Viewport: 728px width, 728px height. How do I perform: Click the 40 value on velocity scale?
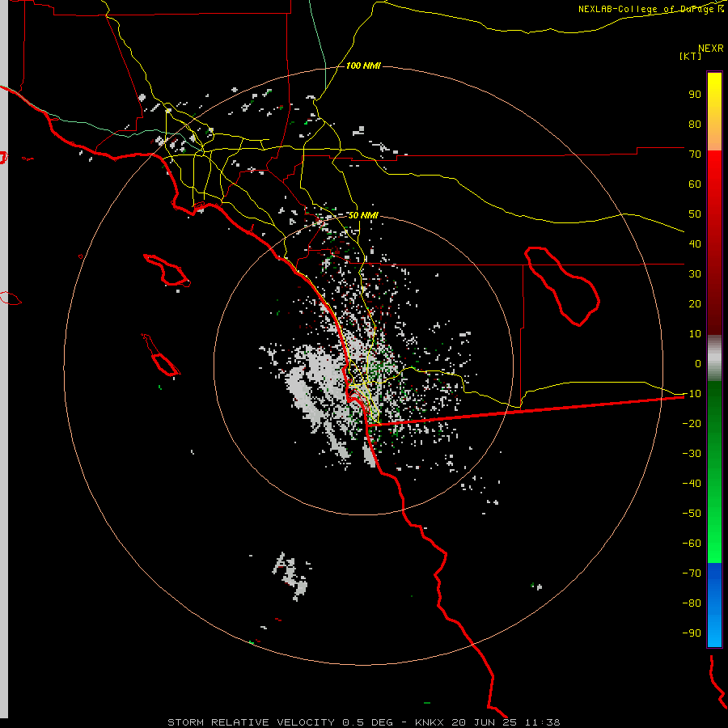pyautogui.click(x=695, y=243)
